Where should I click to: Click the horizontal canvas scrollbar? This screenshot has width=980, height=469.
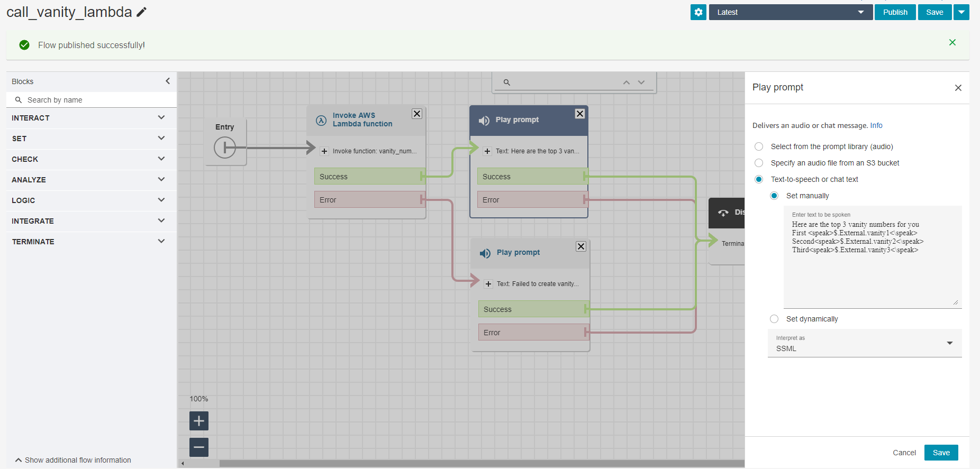482,463
